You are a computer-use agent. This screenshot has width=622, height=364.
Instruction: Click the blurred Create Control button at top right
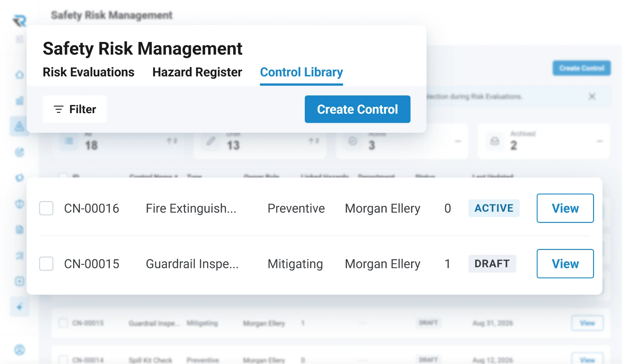pyautogui.click(x=582, y=68)
